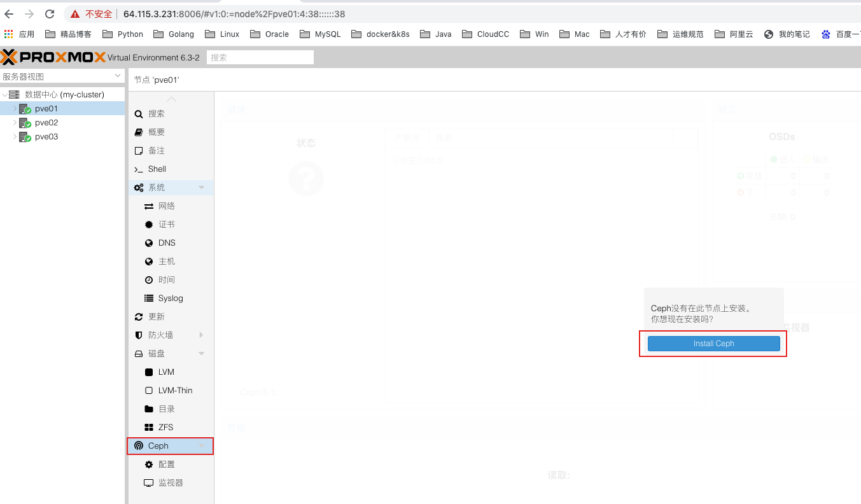Open the 我的笔记 bookmark
This screenshot has height=504, width=861.
click(787, 34)
